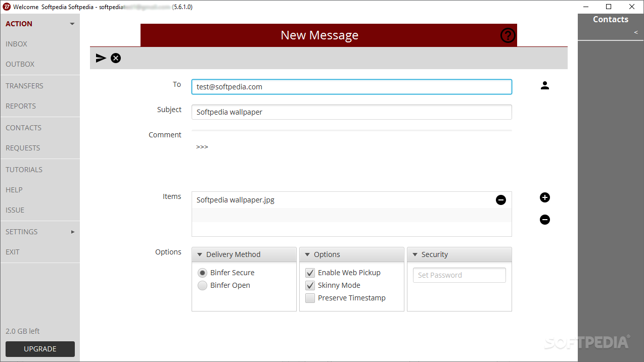This screenshot has height=362, width=644.
Task: Go to TRANSFERS
Action: click(24, 86)
